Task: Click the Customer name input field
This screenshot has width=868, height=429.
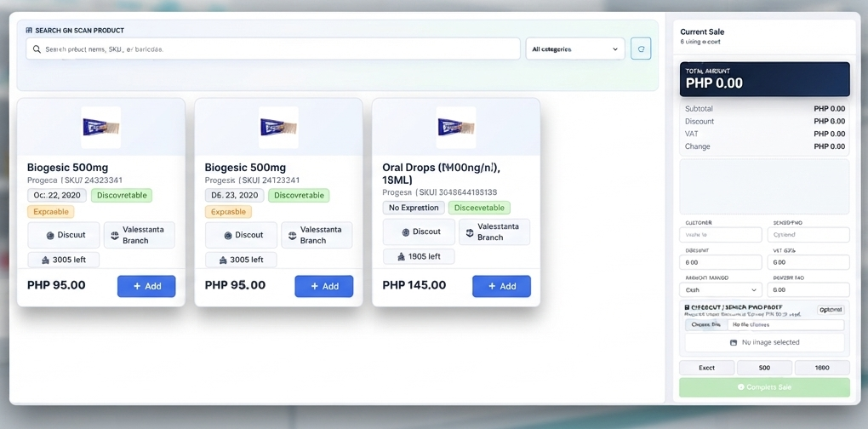Action: pyautogui.click(x=721, y=235)
